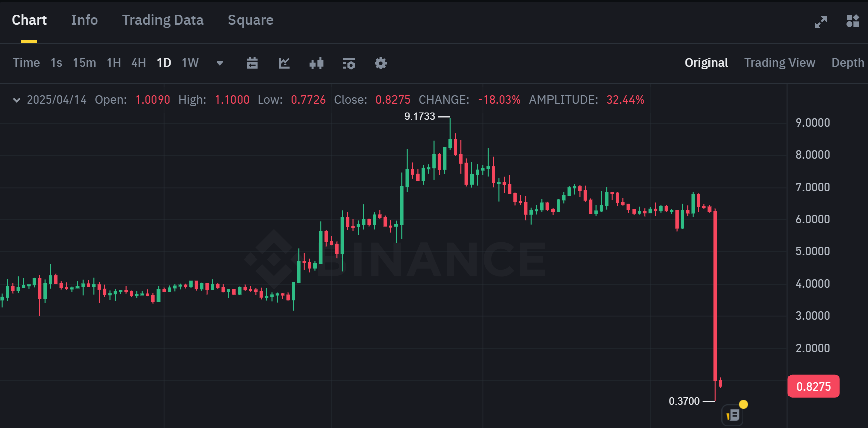This screenshot has width=868, height=428.
Task: Switch to the Original chart view
Action: click(706, 63)
